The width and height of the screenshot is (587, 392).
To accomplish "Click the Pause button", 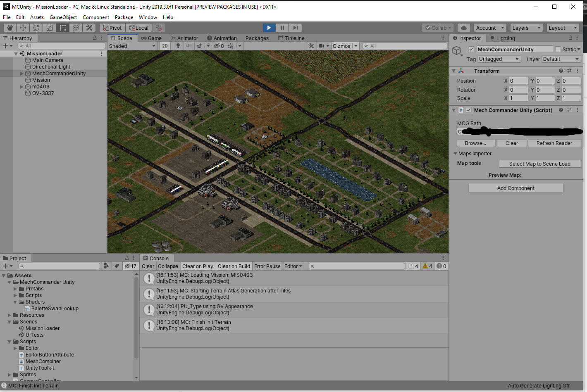I will (x=282, y=28).
